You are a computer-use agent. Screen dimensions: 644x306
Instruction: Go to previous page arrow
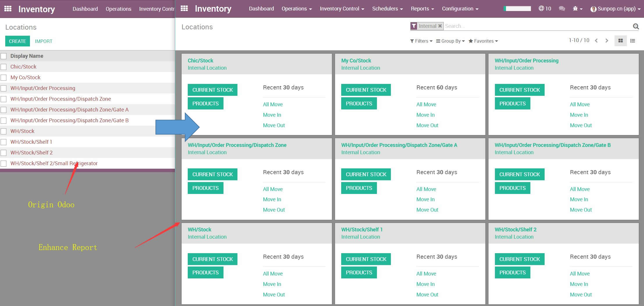tap(596, 41)
